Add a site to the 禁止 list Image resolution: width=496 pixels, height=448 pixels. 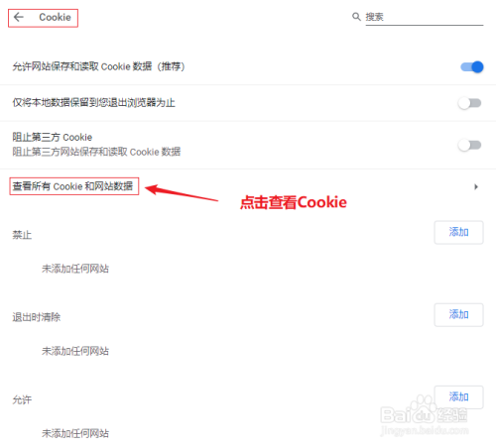click(x=458, y=232)
